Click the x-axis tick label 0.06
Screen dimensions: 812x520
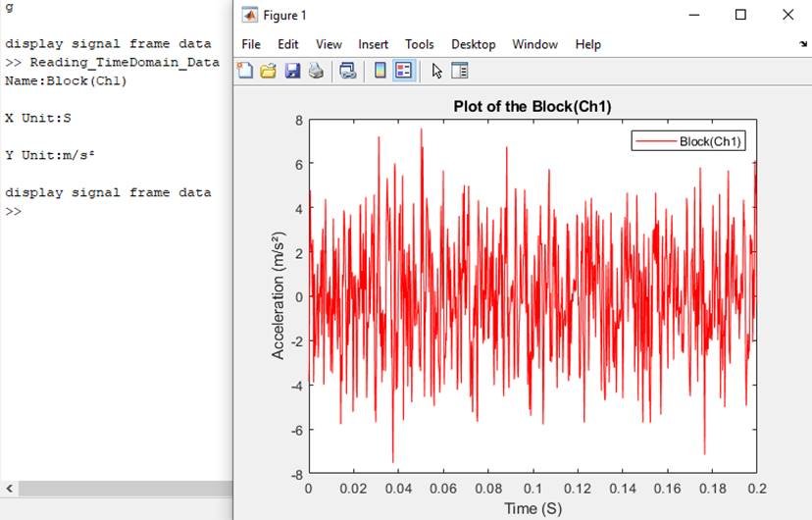(x=442, y=489)
